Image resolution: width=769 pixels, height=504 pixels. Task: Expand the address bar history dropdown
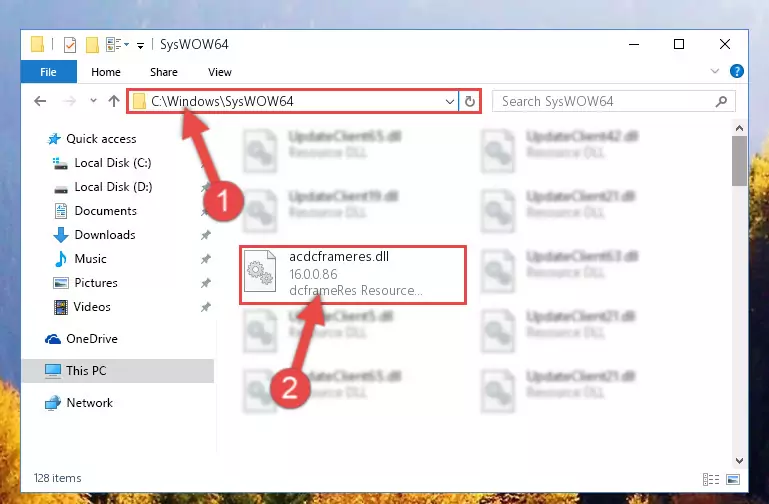tap(449, 101)
